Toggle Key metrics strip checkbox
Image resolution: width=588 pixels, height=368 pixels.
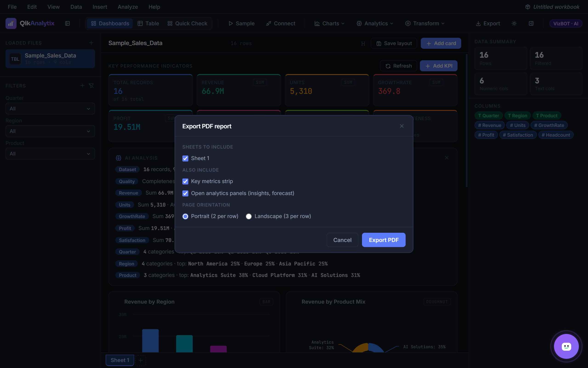coord(185,181)
